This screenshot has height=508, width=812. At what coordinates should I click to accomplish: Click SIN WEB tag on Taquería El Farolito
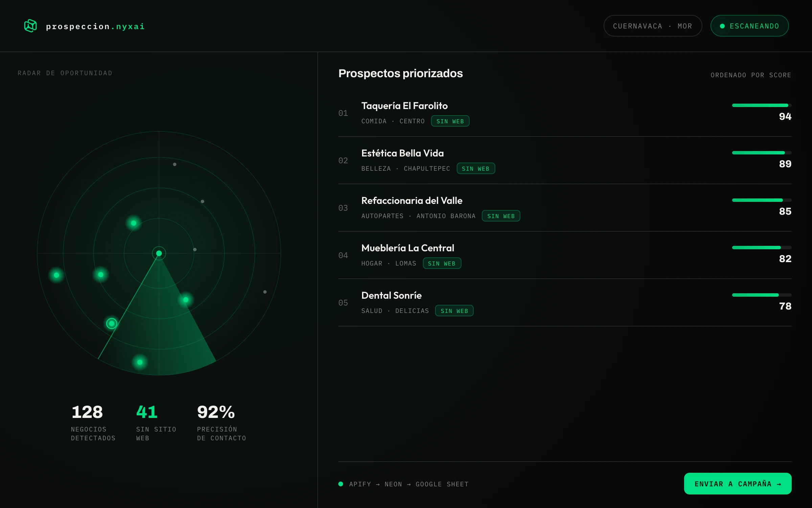coord(450,121)
